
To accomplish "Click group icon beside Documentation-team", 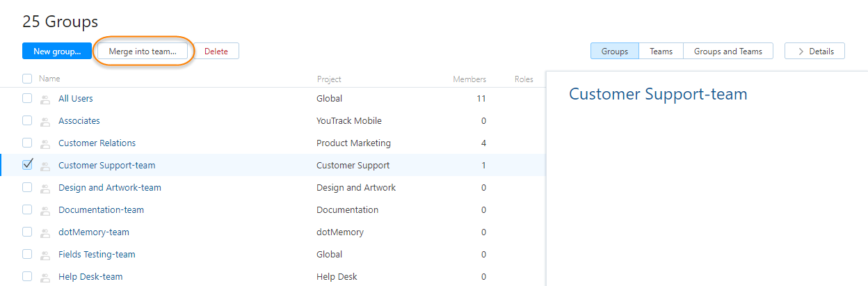I will [x=45, y=210].
